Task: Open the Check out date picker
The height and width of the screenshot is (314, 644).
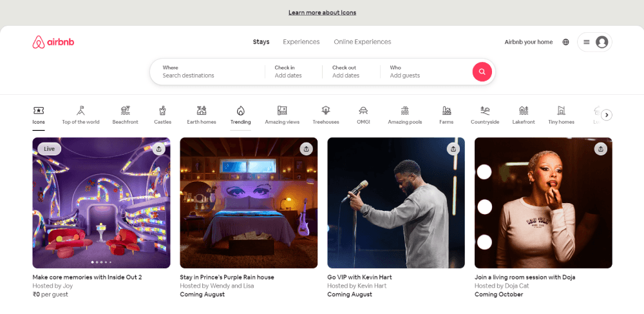Action: [351, 72]
